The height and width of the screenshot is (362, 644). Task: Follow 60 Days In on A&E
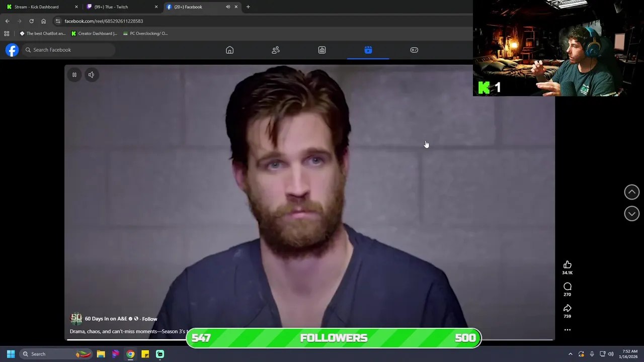coord(149,319)
